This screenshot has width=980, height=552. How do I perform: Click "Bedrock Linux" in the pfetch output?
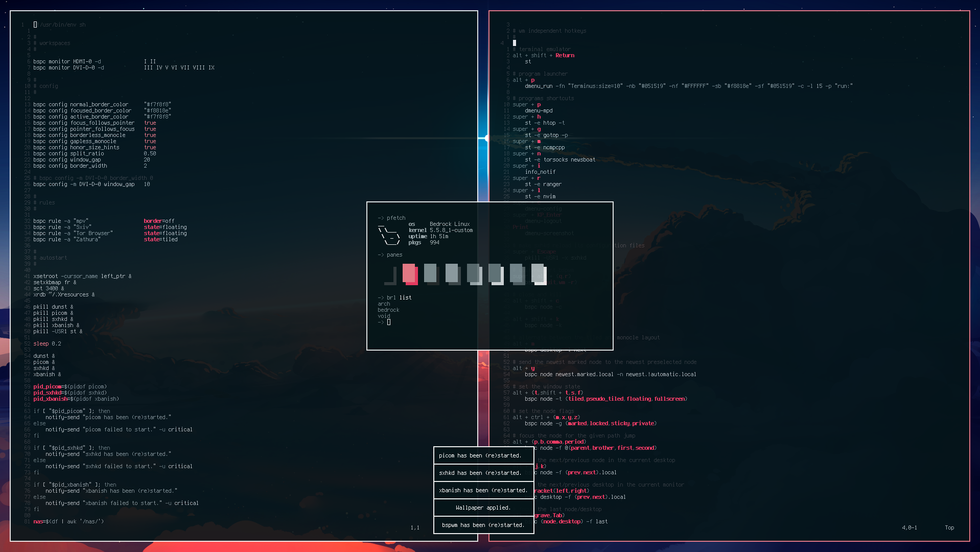449,224
